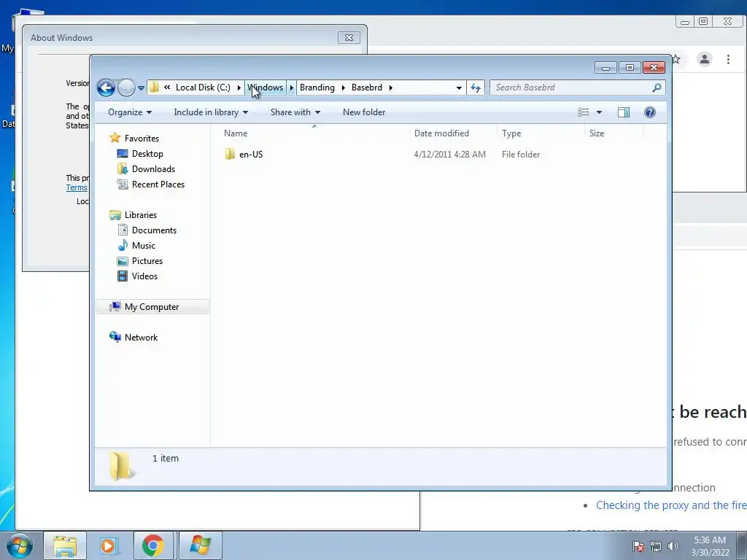Open the Music library
Viewport: 747px width, 560px height.
pos(144,246)
